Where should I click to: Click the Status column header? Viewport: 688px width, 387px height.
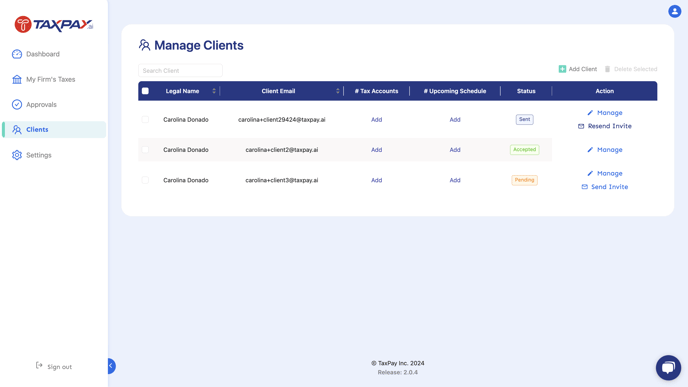[x=526, y=91]
